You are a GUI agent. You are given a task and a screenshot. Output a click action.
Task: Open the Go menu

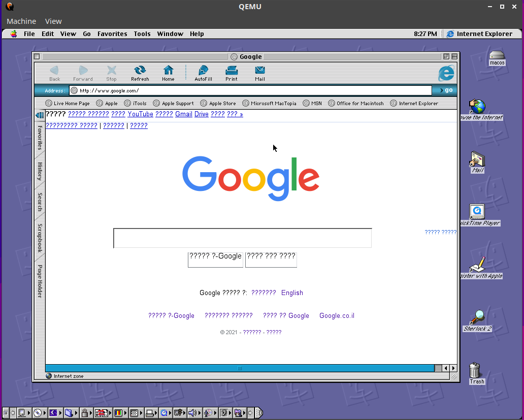(x=87, y=34)
